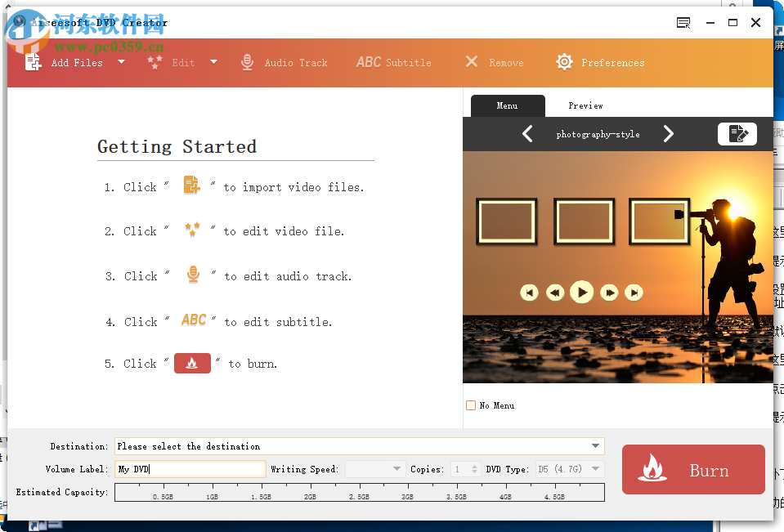Select the Add Files icon
784x532 pixels.
point(33,61)
